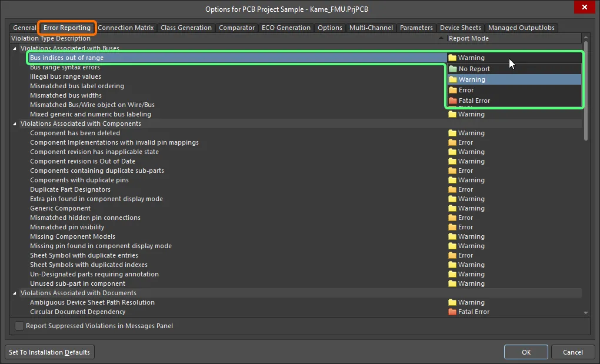The width and height of the screenshot is (600, 364).
Task: Click Warning icon for Un-Designated parts requiring annotation
Action: [x=452, y=274]
